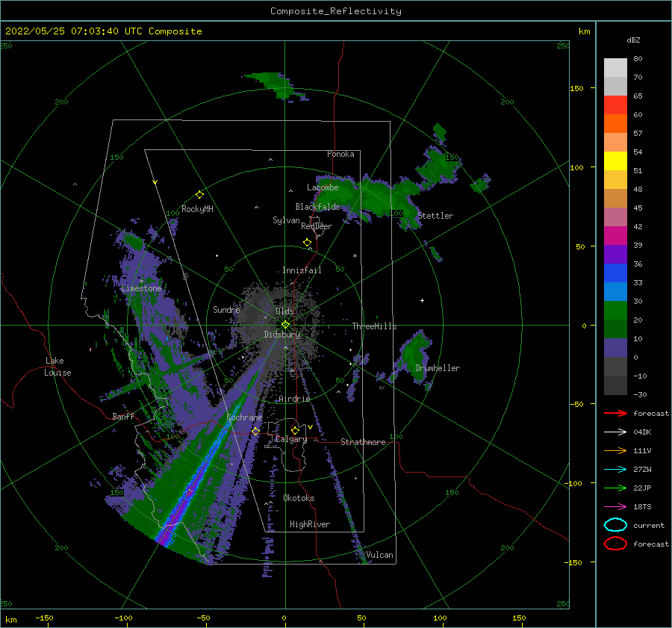Click the red forecast arrow in legend
Screen dimensions: 672x628
pos(615,413)
